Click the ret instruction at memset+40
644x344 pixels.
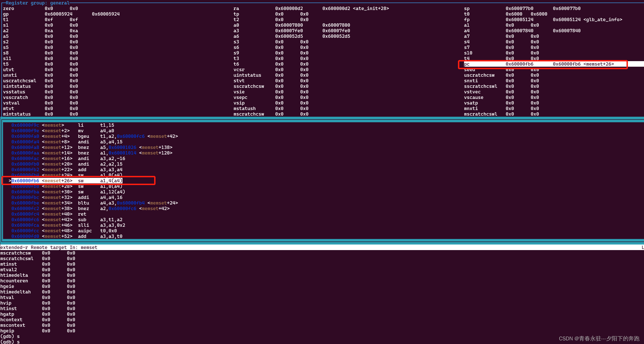tap(82, 214)
